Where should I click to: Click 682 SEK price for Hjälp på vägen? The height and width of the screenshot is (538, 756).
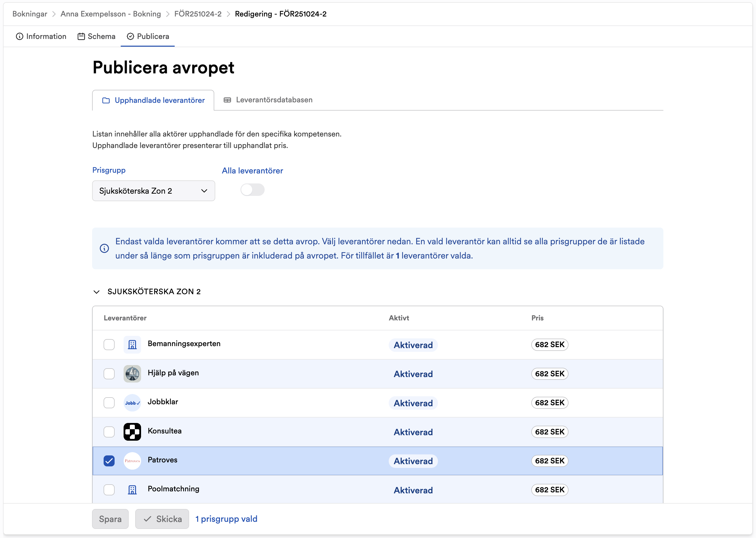550,374
